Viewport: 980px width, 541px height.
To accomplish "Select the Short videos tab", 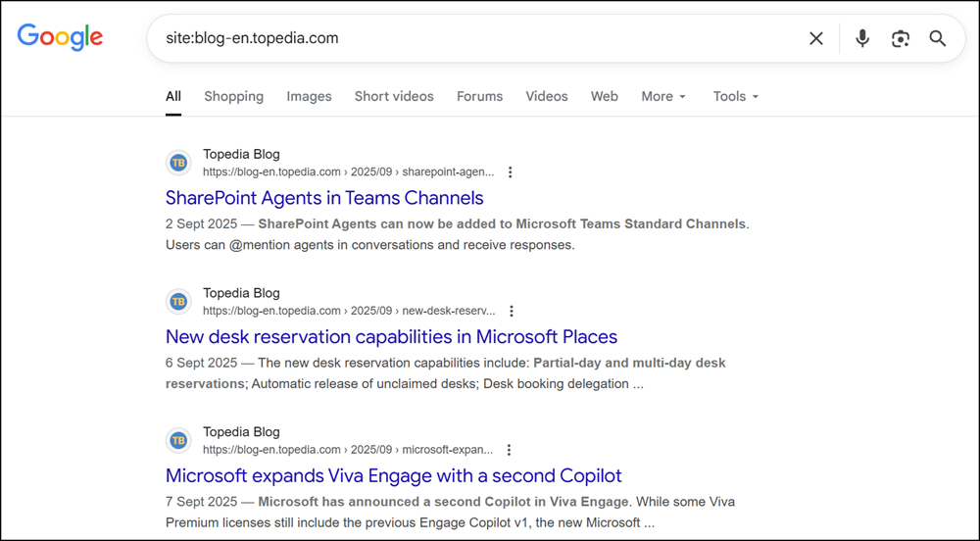I will click(394, 96).
